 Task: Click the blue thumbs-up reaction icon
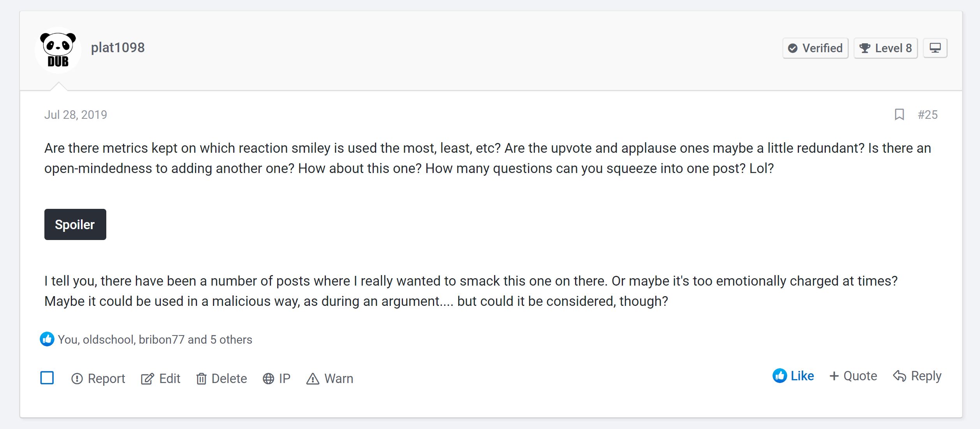tap(47, 339)
